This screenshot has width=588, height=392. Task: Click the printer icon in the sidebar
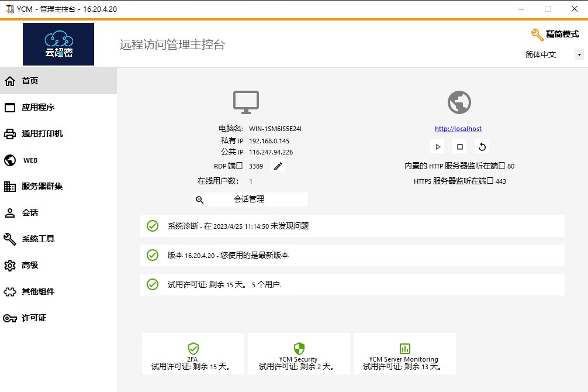(x=10, y=134)
